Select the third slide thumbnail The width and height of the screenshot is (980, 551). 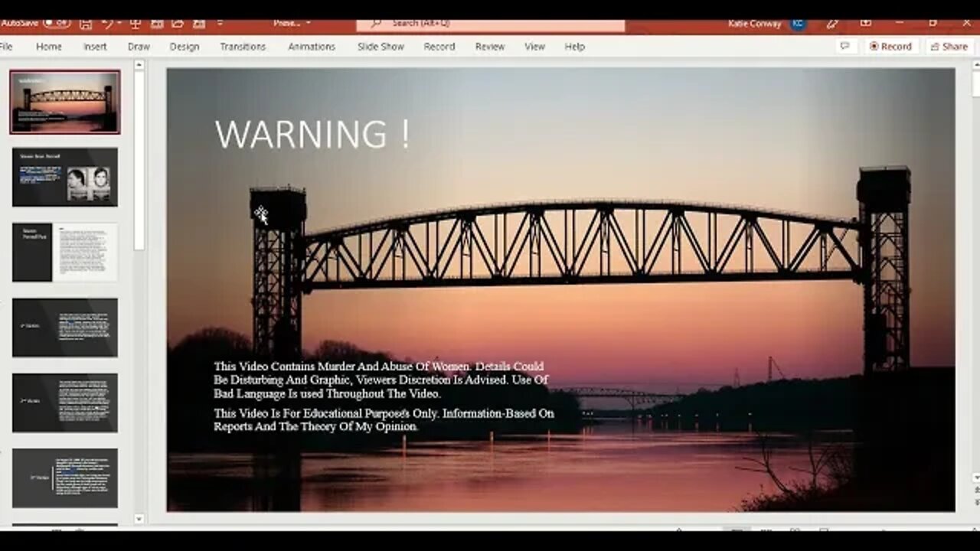pyautogui.click(x=65, y=252)
